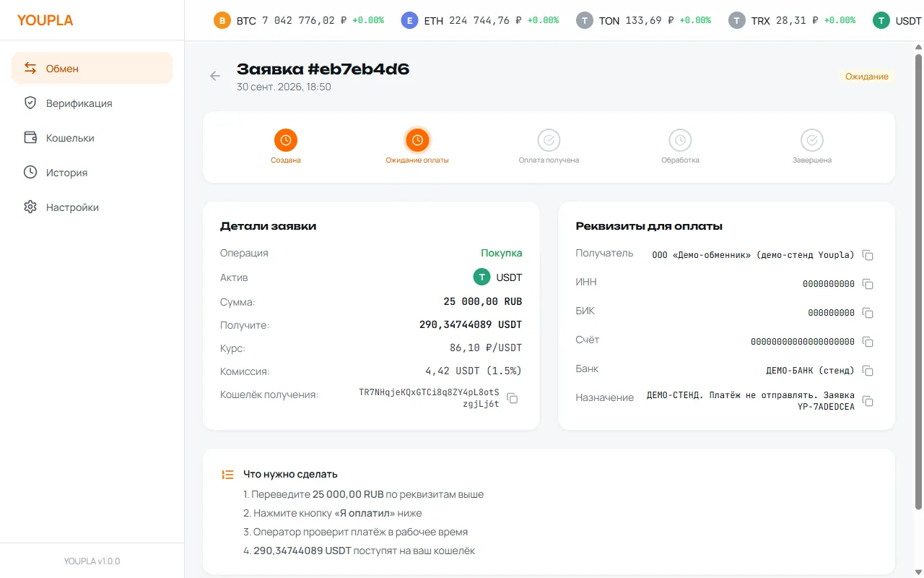Screen dimensions: 924x578
Task: Copy the Счёт account number
Action: [868, 342]
